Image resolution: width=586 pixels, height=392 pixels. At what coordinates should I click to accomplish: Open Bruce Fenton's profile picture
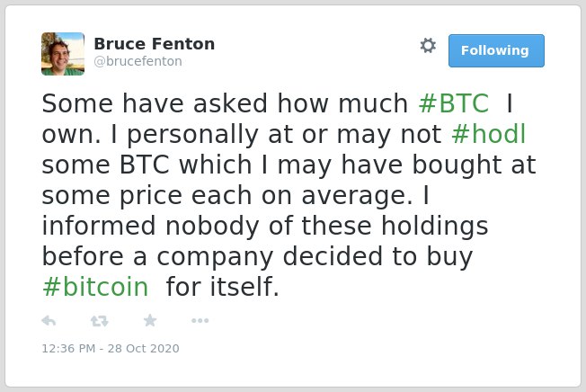(63, 54)
